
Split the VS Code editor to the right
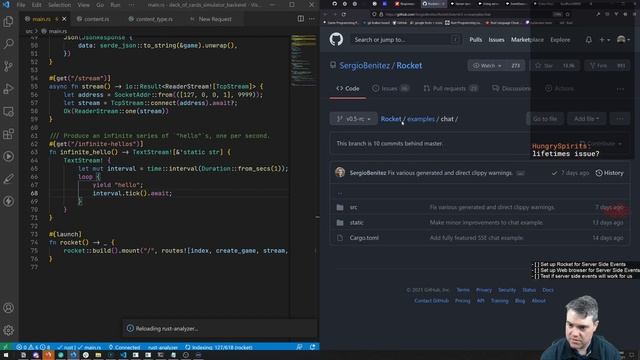point(300,19)
